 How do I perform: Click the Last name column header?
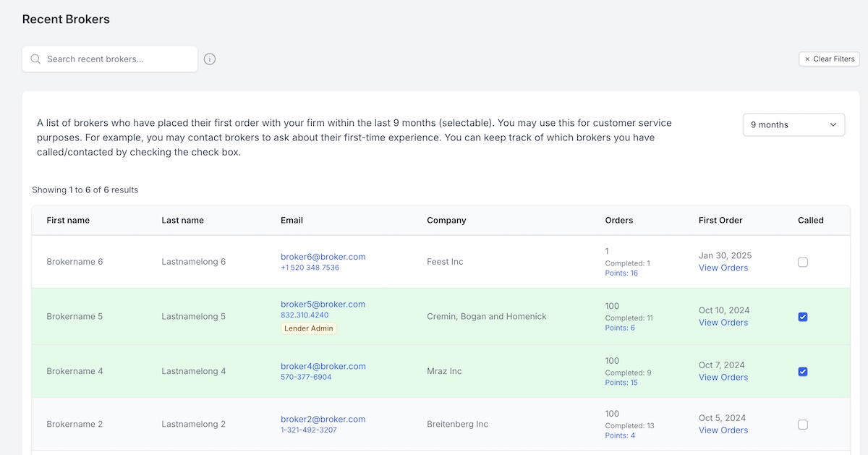(x=182, y=220)
